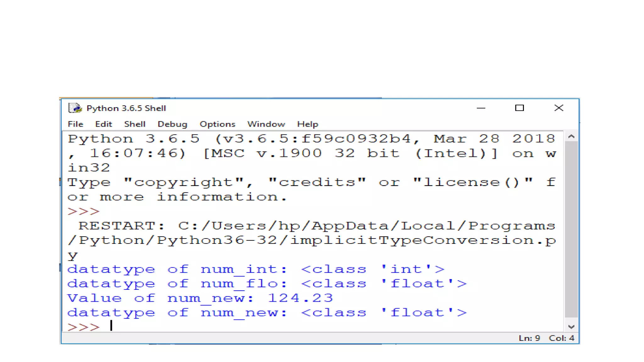Viewport: 644px width, 362px height.
Task: Click the 'datatype of num_int' output line
Action: click(256, 269)
